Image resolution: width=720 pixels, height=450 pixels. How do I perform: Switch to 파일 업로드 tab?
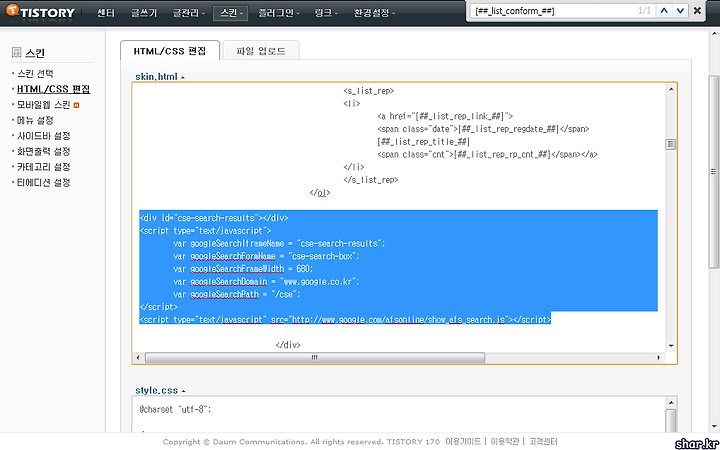[261, 51]
